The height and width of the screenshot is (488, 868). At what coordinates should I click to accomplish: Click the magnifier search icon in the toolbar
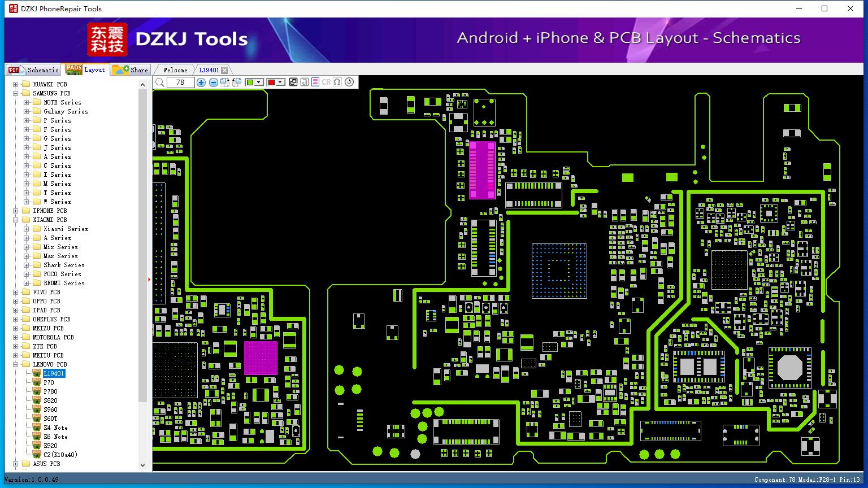(160, 82)
